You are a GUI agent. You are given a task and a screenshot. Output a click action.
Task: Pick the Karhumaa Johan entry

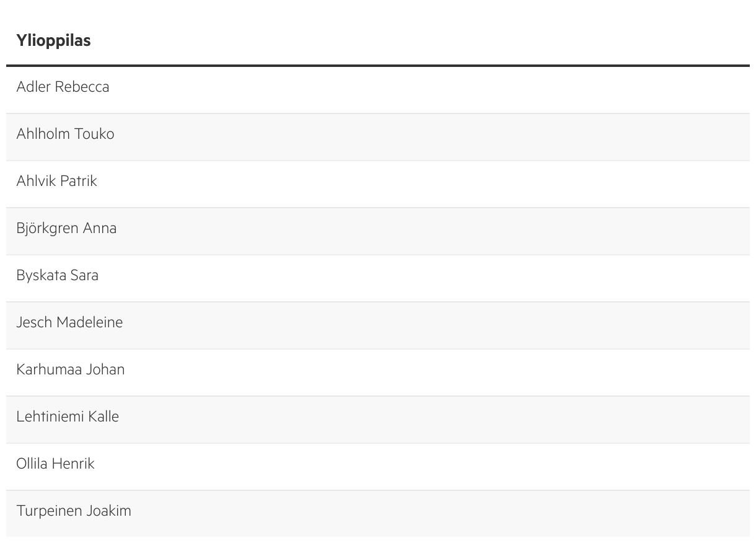pyautogui.click(x=70, y=369)
